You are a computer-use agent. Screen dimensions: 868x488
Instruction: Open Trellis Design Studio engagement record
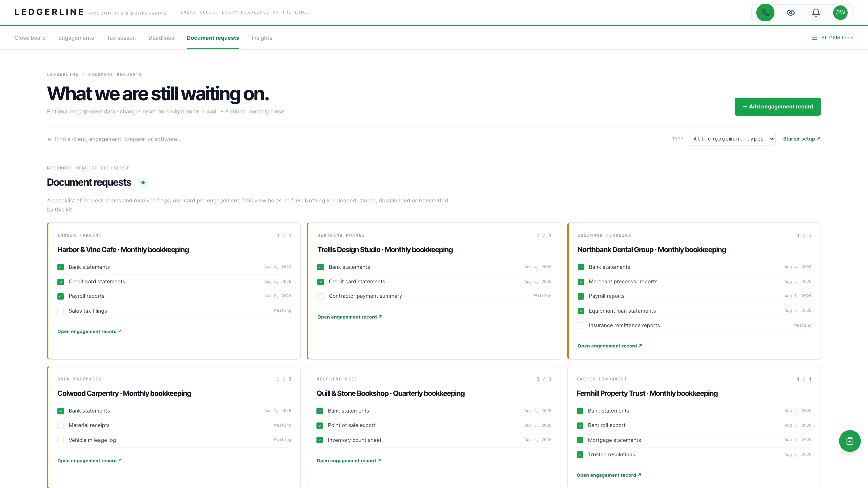[350, 317]
